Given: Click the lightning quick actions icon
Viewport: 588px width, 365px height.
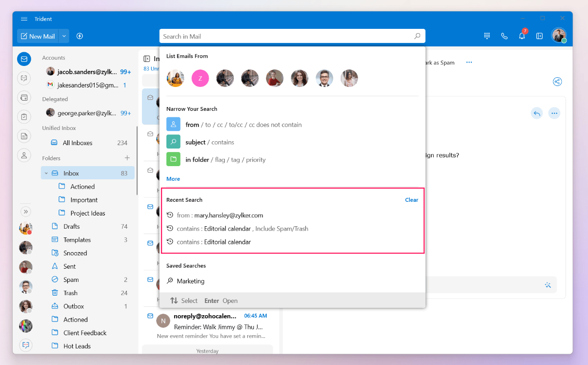Looking at the screenshot, I should point(80,36).
